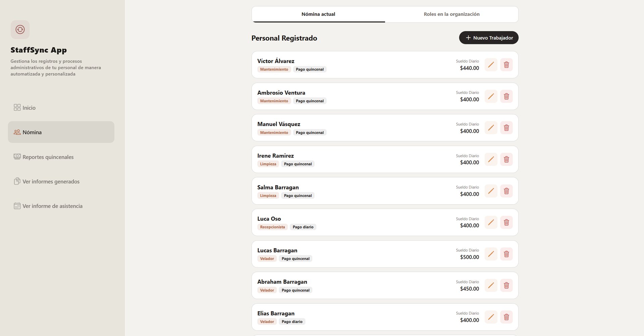This screenshot has width=644, height=336.
Task: View Ver informe de asistencia
Action: coord(52,206)
